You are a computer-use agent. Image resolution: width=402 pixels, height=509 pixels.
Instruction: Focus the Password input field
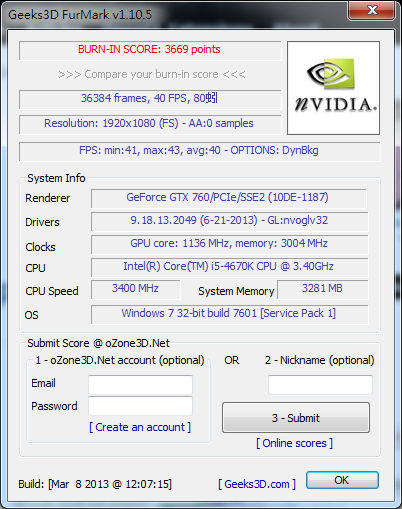[x=140, y=406]
